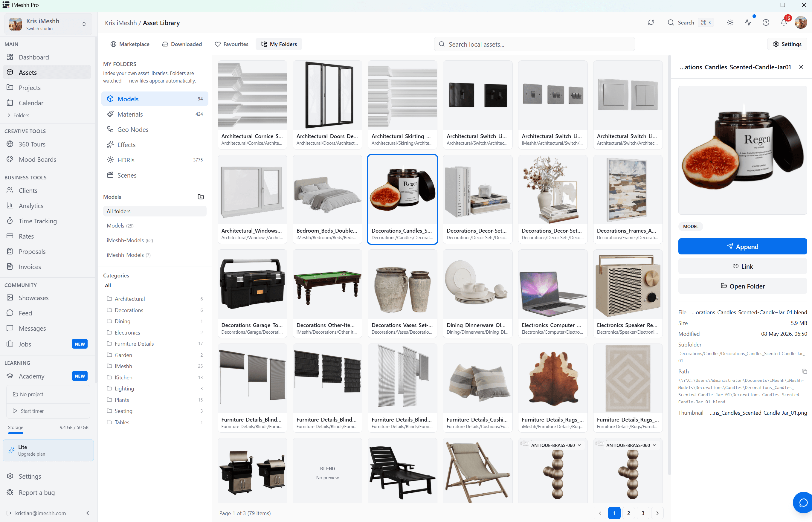This screenshot has height=522, width=812.
Task: Open notifications bell with 16 badge
Action: click(x=784, y=22)
